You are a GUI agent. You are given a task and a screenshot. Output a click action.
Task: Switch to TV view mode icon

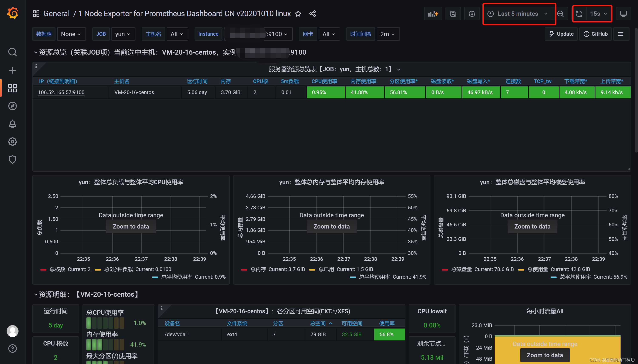[x=623, y=14]
